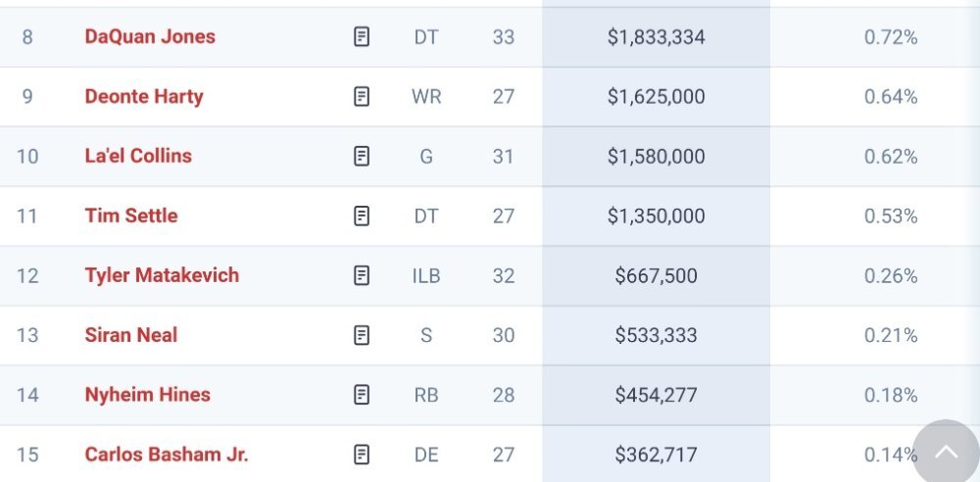Open contract details icon for Nyheim Hines
This screenshot has width=980, height=482.
tap(362, 395)
